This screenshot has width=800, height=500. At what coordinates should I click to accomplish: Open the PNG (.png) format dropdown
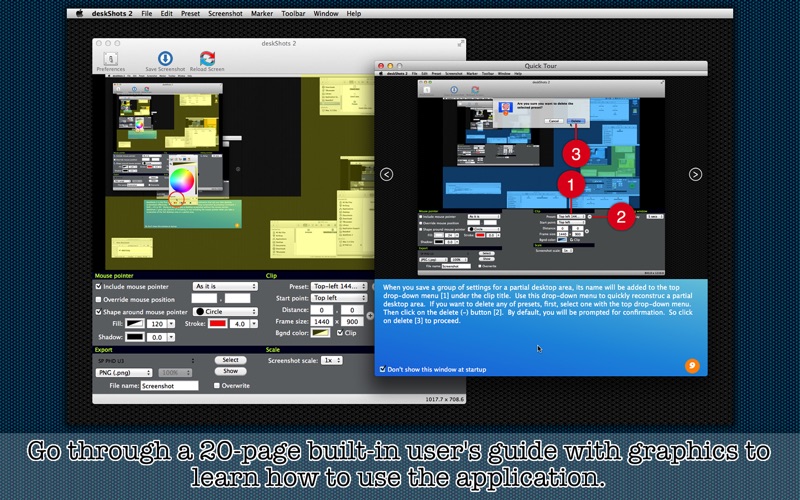[x=124, y=373]
